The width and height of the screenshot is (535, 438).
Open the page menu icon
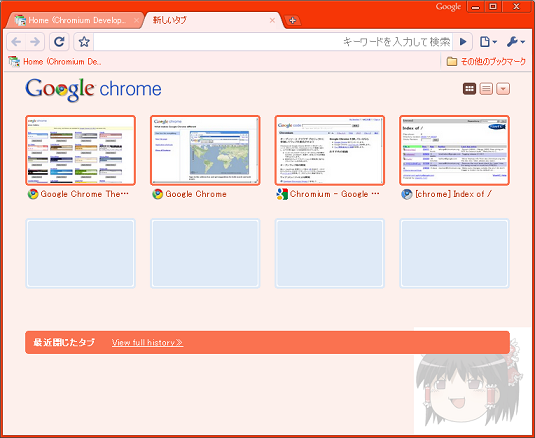coord(488,42)
